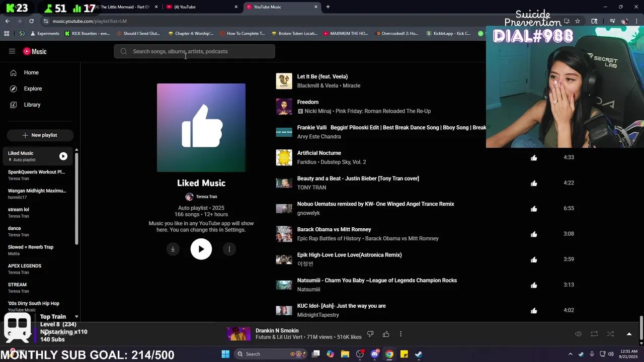Open File Explorer from the taskbar

(345, 354)
